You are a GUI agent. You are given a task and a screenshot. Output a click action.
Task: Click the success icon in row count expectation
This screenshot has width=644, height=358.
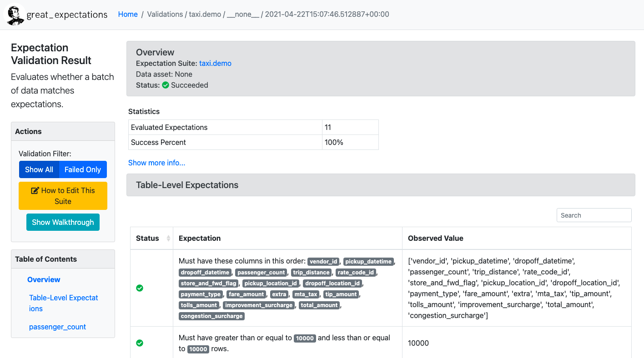140,343
